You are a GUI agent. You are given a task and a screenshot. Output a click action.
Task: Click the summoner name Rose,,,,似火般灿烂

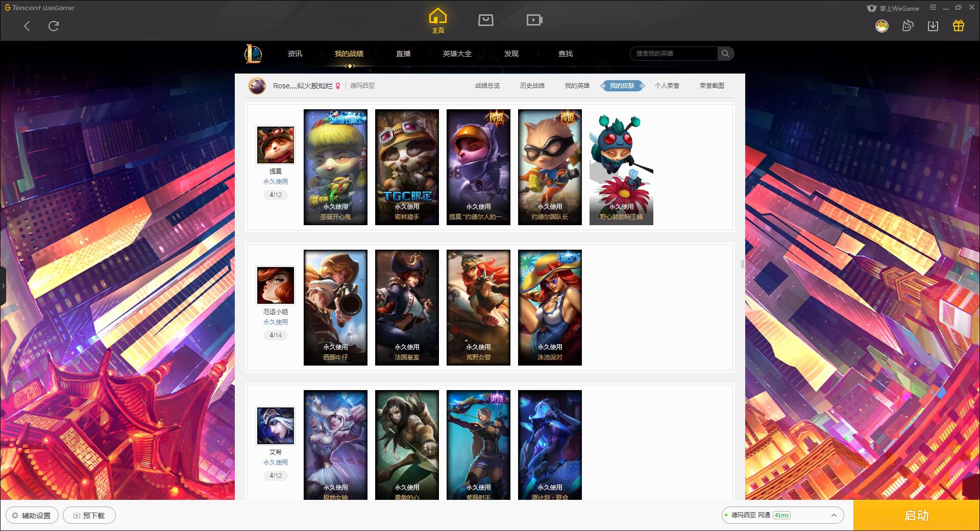point(303,86)
